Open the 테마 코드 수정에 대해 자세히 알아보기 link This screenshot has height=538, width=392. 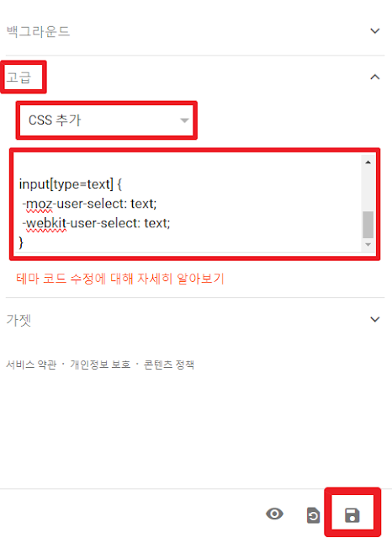(x=120, y=279)
